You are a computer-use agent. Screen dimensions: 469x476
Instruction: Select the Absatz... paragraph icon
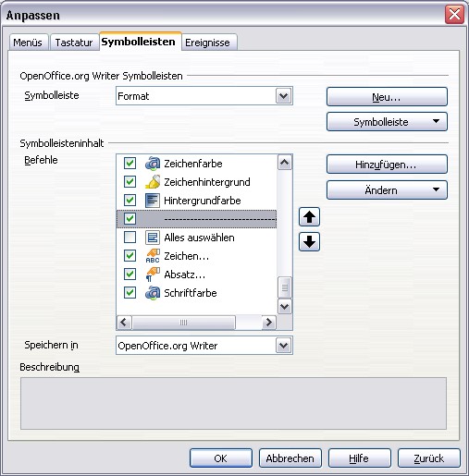(x=153, y=275)
